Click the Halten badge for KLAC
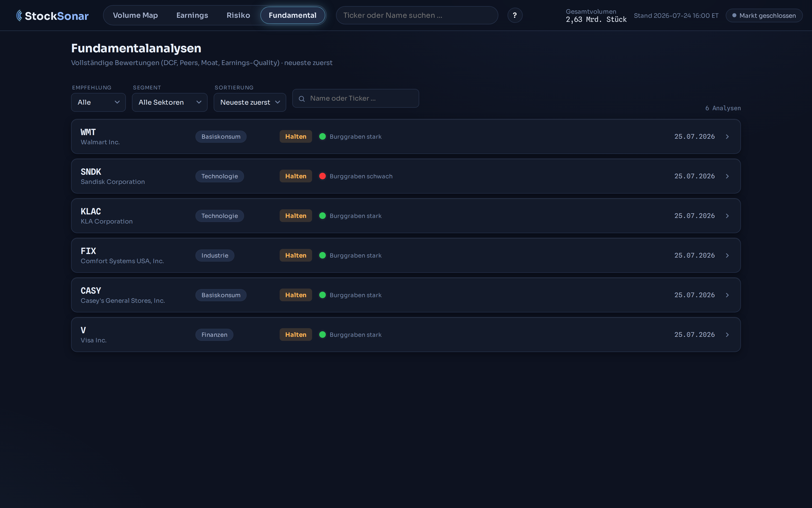812x508 pixels. coord(296,216)
